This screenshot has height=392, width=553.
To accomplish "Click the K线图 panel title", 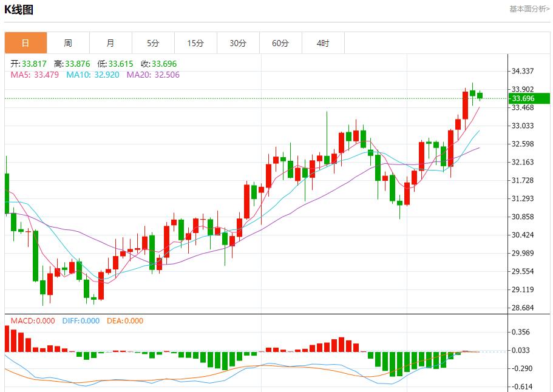I will tap(19, 10).
